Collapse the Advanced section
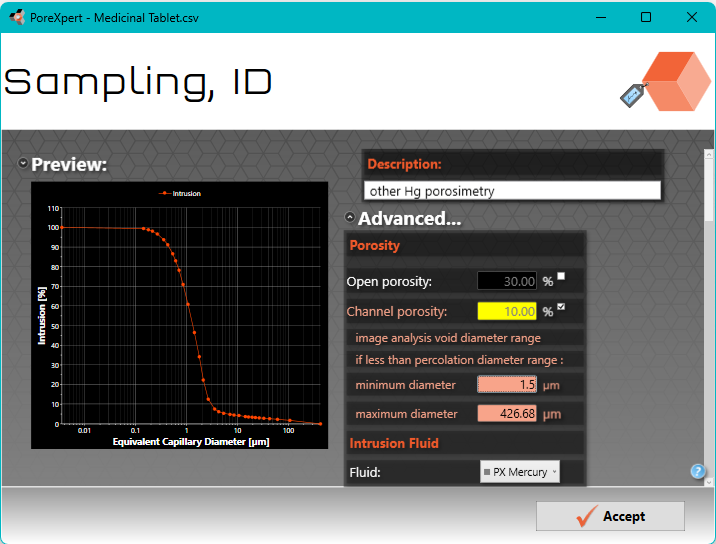 click(x=350, y=217)
